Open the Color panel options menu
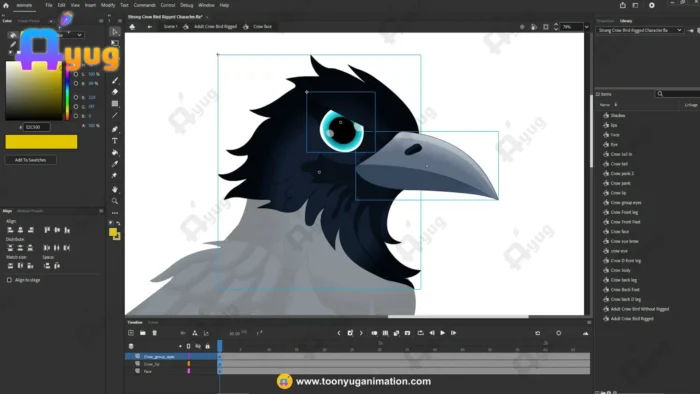Screen dimensions: 700x394 [101, 21]
